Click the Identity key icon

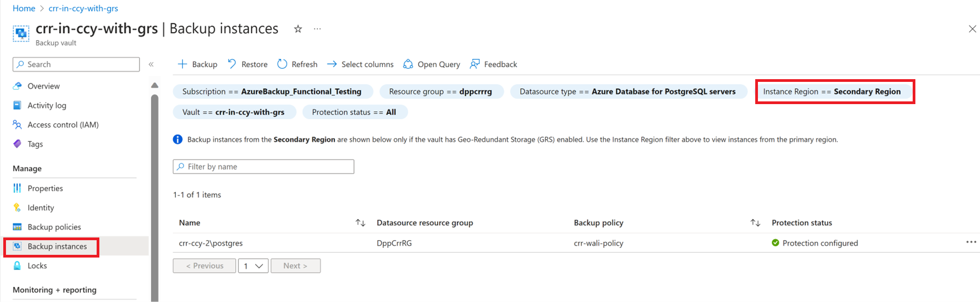(x=17, y=208)
